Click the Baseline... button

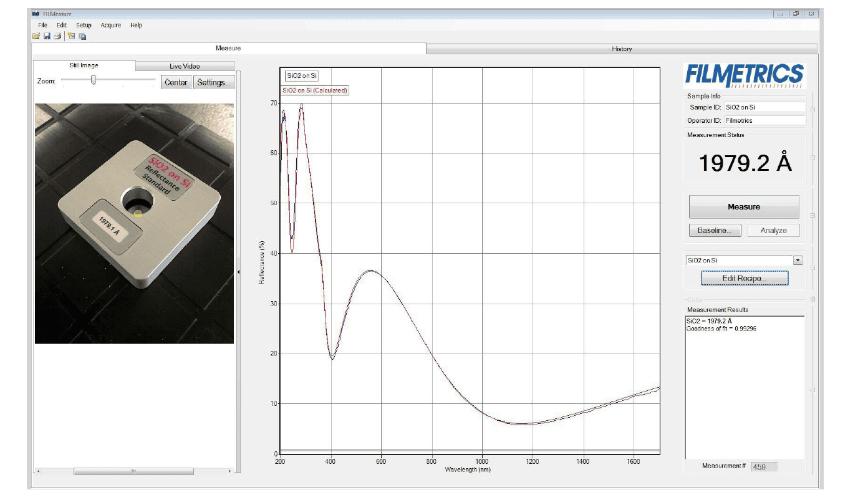coord(715,231)
